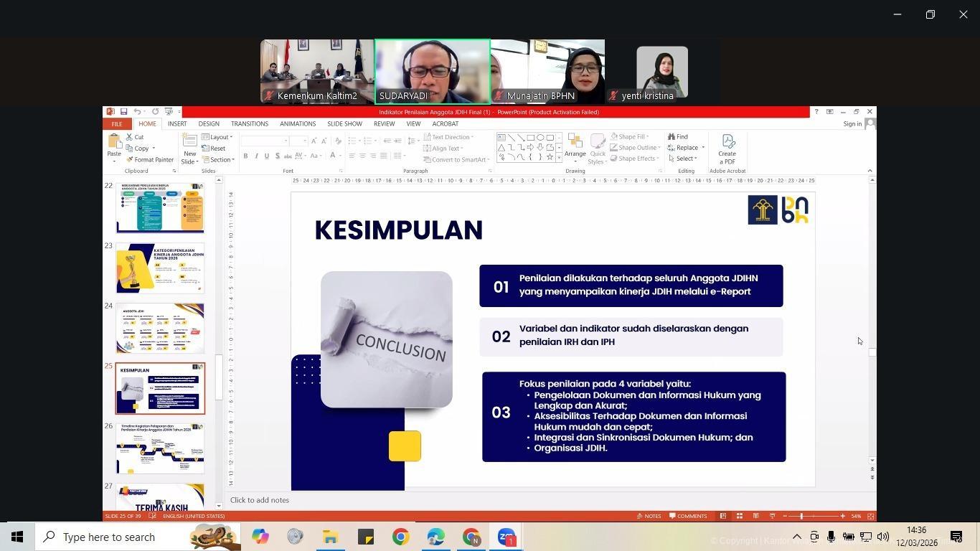
Task: Apply bold formatting to text
Action: click(x=245, y=156)
